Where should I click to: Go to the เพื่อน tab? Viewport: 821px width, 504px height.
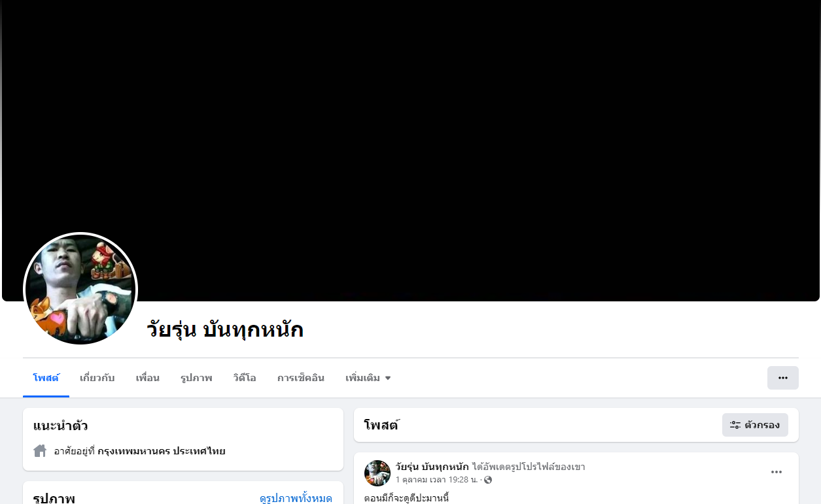click(148, 378)
